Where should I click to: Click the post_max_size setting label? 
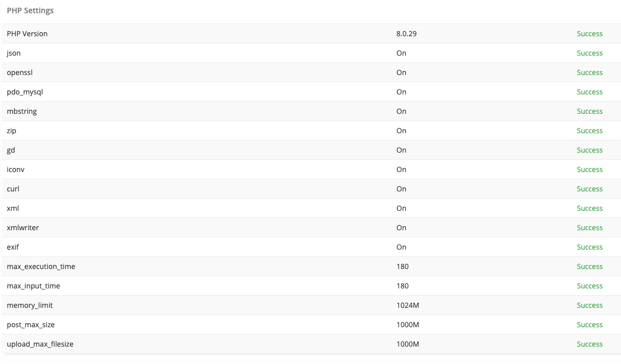(x=31, y=325)
